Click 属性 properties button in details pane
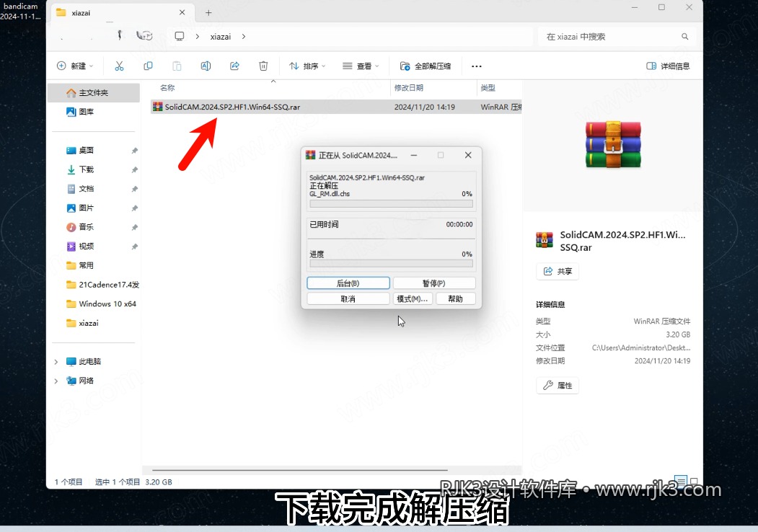 coord(558,385)
